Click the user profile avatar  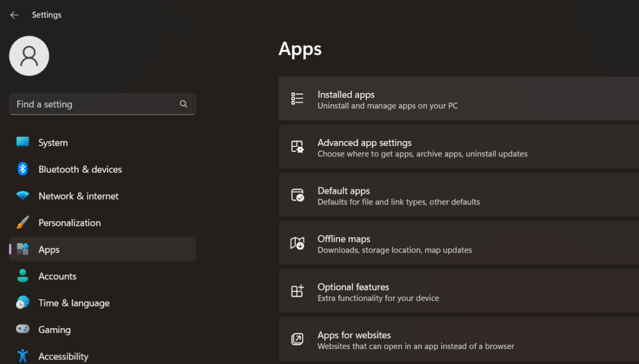(29, 56)
